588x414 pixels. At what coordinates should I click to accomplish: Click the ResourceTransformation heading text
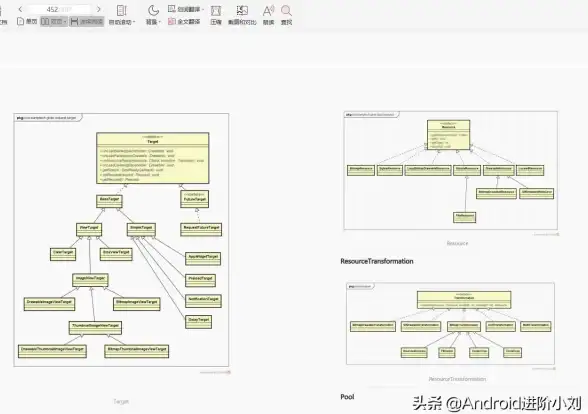tap(377, 261)
